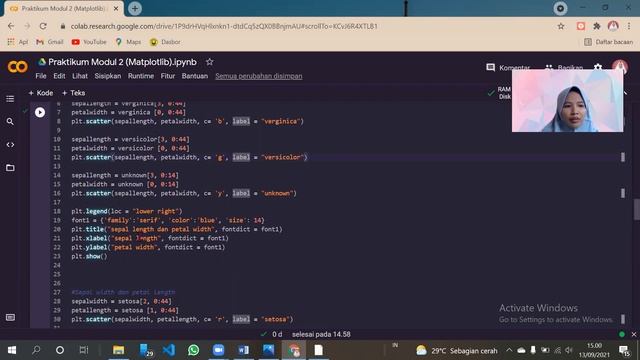Screen dimensions: 640x360
Task: Add a text cell with + Teks
Action: tap(73, 93)
